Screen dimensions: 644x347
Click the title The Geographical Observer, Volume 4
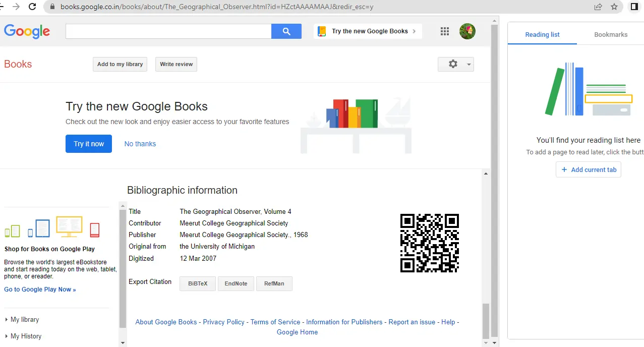tap(236, 211)
